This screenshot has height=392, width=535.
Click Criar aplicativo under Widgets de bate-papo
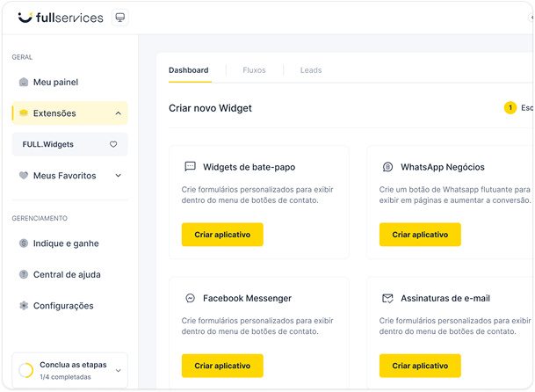click(222, 235)
